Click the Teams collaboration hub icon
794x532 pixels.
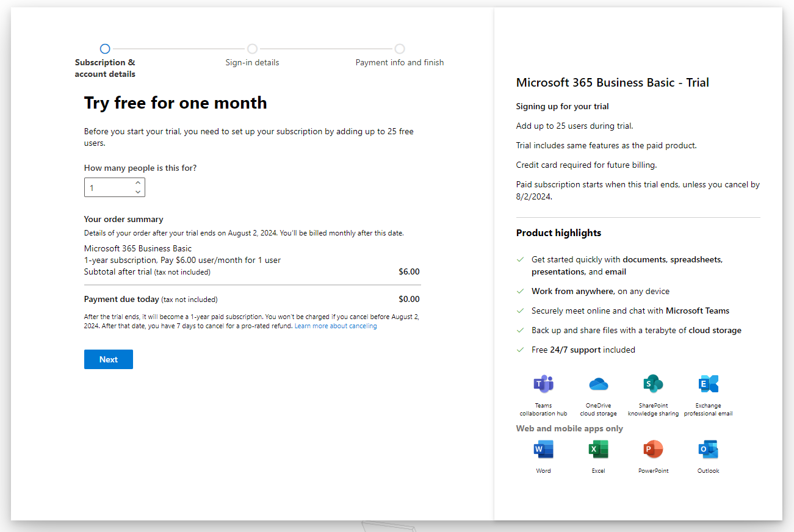543,384
